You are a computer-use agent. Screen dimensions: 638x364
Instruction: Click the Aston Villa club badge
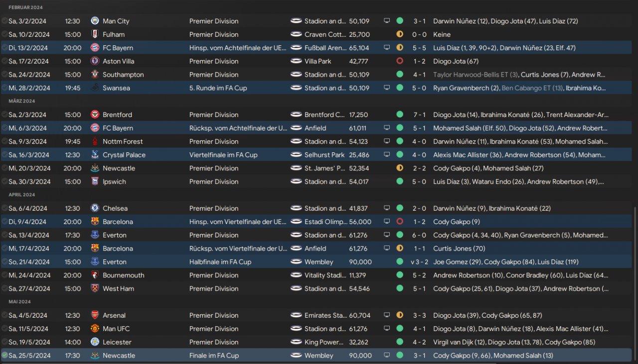click(x=95, y=61)
